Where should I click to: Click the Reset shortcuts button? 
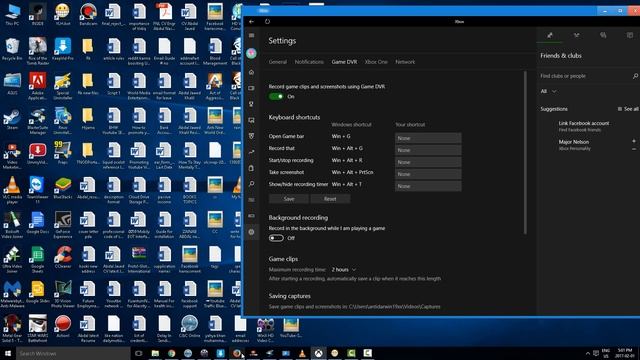330,199
